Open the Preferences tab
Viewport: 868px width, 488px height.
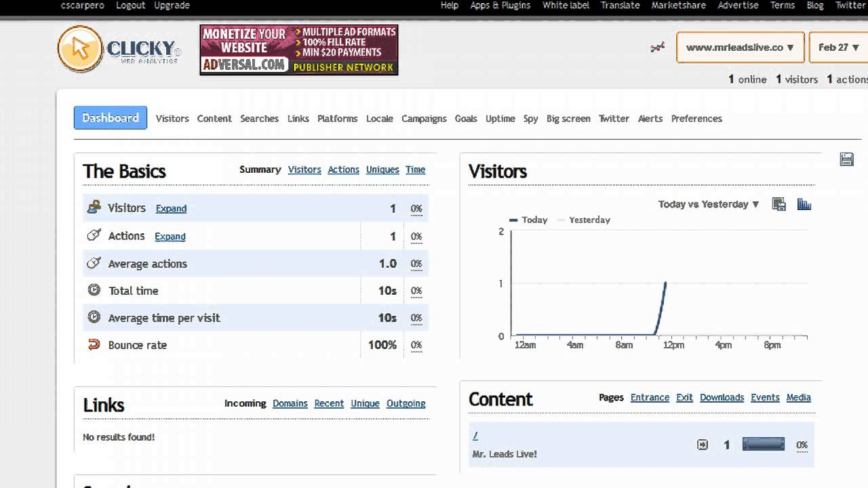coord(696,119)
